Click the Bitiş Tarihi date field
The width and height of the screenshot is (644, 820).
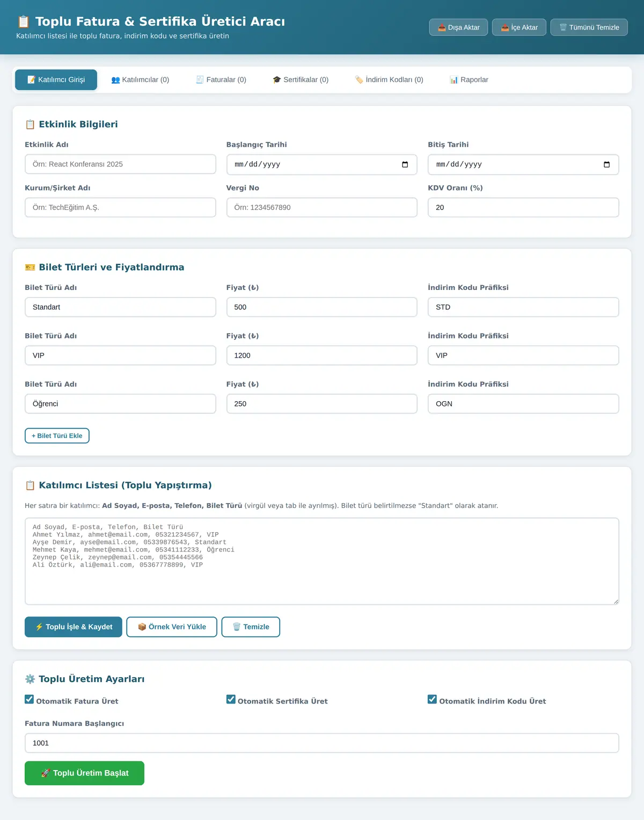click(x=523, y=164)
